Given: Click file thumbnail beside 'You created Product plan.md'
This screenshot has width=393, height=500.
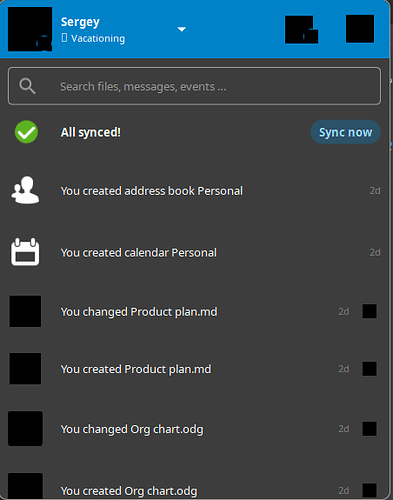Looking at the screenshot, I should click(25, 369).
